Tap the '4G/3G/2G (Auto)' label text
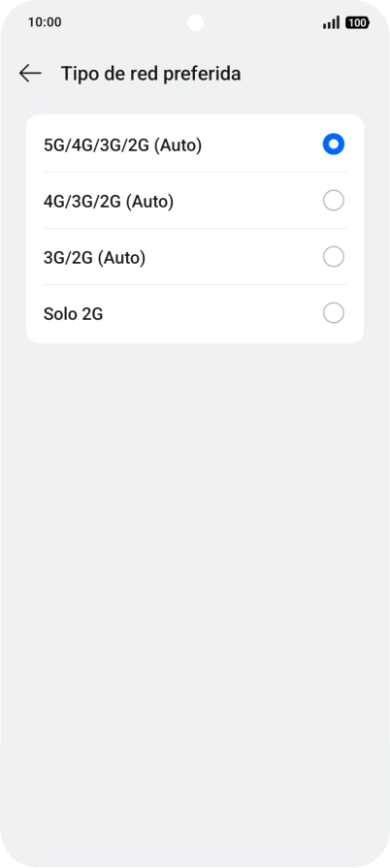 coord(109,202)
